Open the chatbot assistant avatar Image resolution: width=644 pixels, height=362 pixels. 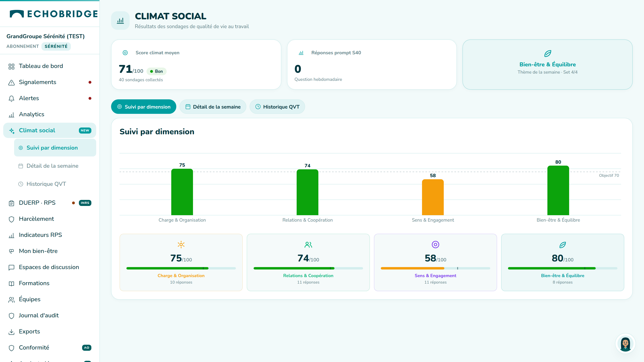(625, 344)
